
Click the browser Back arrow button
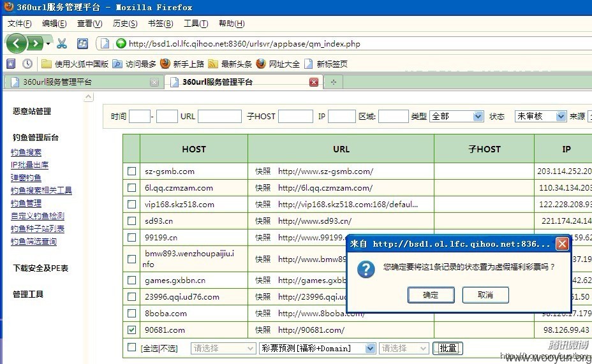pyautogui.click(x=16, y=43)
